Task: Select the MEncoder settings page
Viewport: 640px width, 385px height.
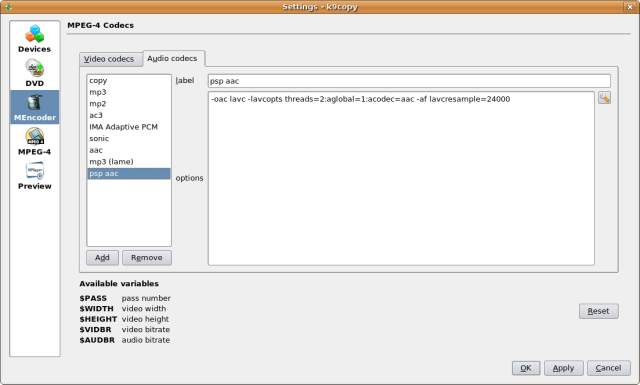Action: click(35, 107)
